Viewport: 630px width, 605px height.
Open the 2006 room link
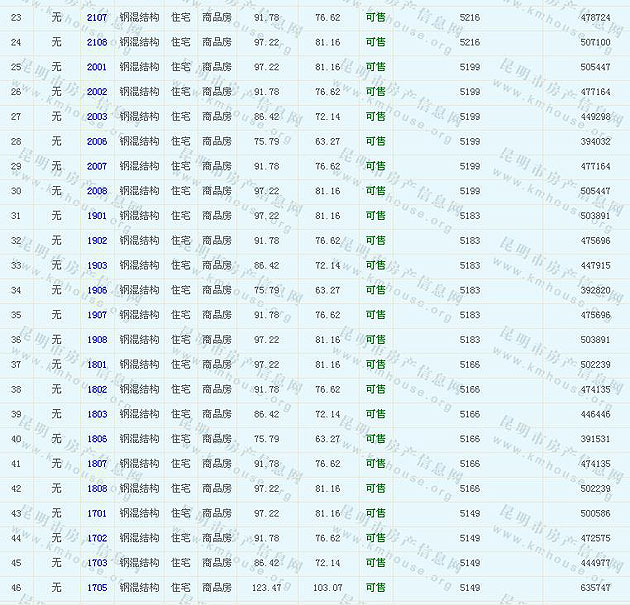click(97, 142)
